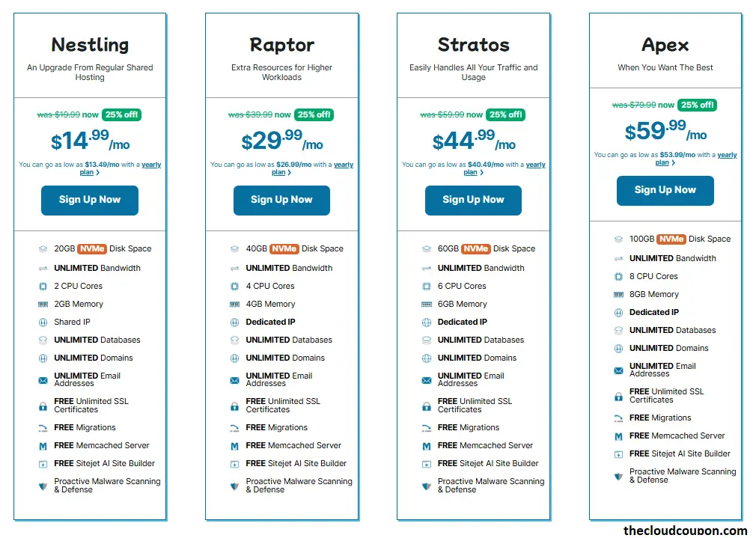Click the Sitejet AI Site Builder icon under Nestling
756x538 pixels.
(43, 463)
